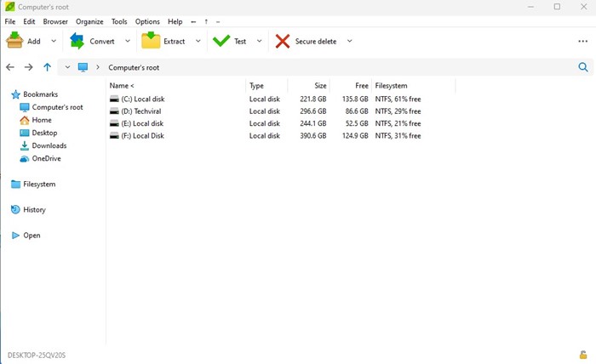Open the Tools menu
Viewport: 596px width, 364px height.
click(119, 21)
